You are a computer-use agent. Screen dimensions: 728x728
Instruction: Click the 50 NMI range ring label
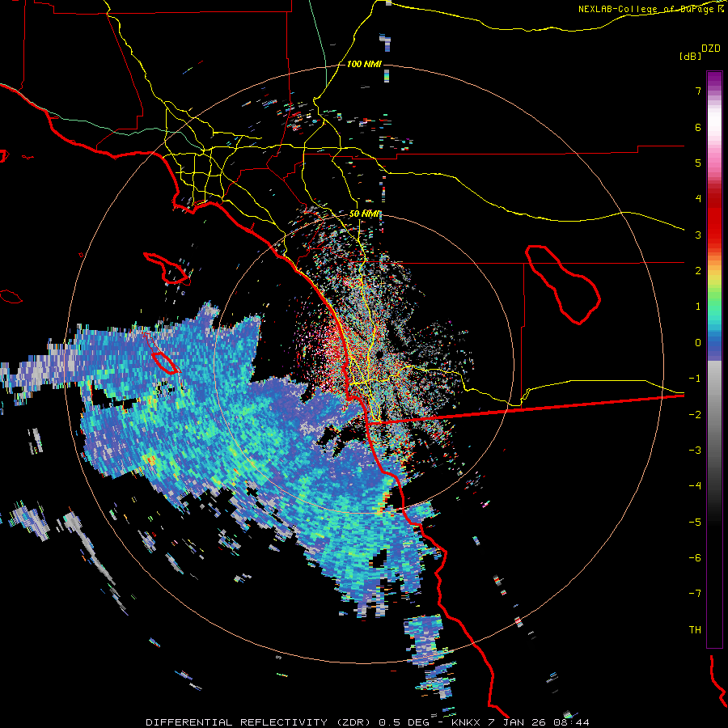(365, 214)
